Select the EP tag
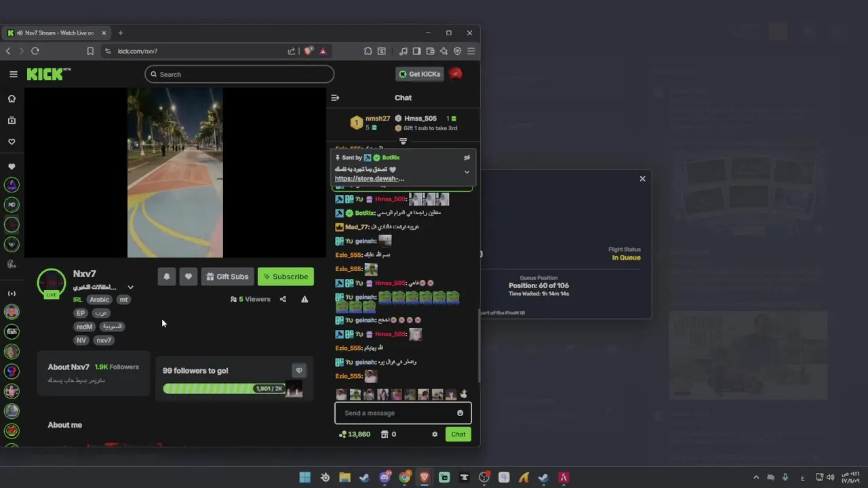 81,313
